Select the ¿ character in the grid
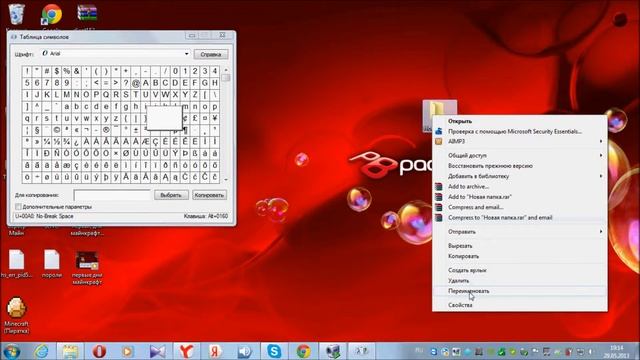 pos(76,142)
